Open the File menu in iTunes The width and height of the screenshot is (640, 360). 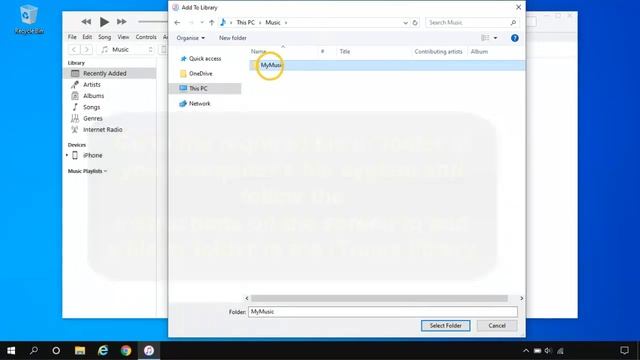(72, 37)
